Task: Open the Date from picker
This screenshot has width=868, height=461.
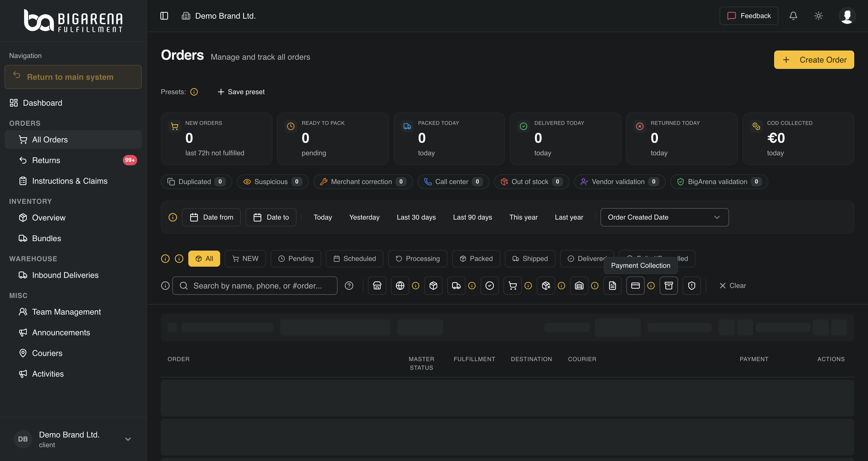Action: (211, 217)
